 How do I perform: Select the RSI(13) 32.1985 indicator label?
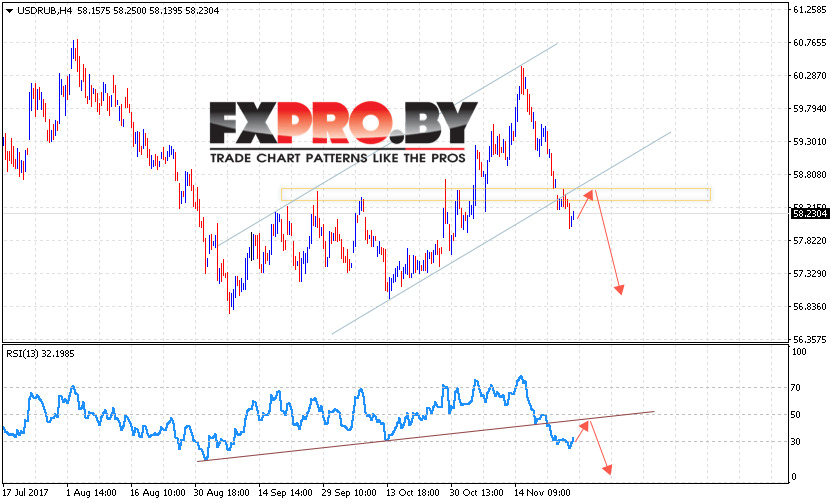40,353
